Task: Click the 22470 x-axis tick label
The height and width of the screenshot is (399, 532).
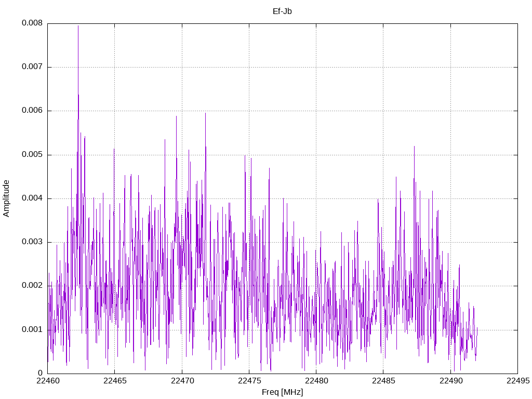Action: [x=182, y=381]
